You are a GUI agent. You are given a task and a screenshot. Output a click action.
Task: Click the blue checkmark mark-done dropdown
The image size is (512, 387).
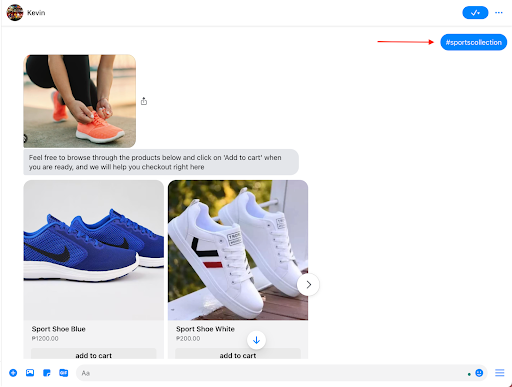(x=475, y=13)
